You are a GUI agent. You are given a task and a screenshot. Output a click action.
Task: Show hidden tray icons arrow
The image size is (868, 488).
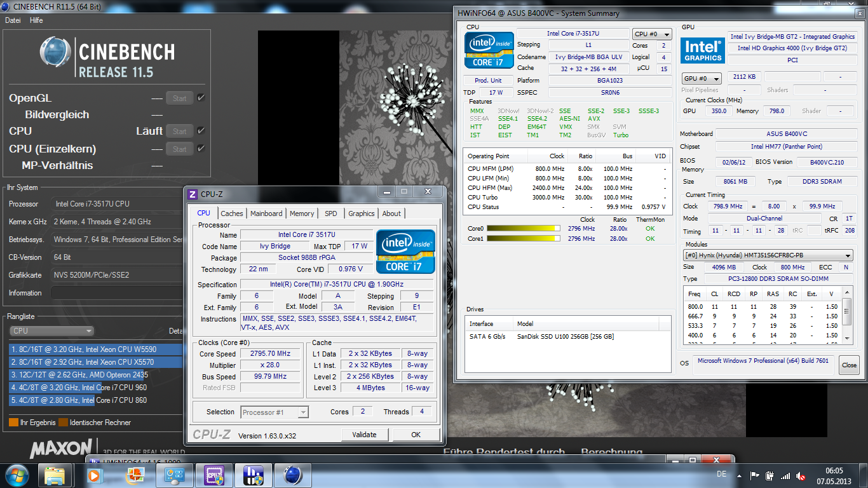click(740, 475)
